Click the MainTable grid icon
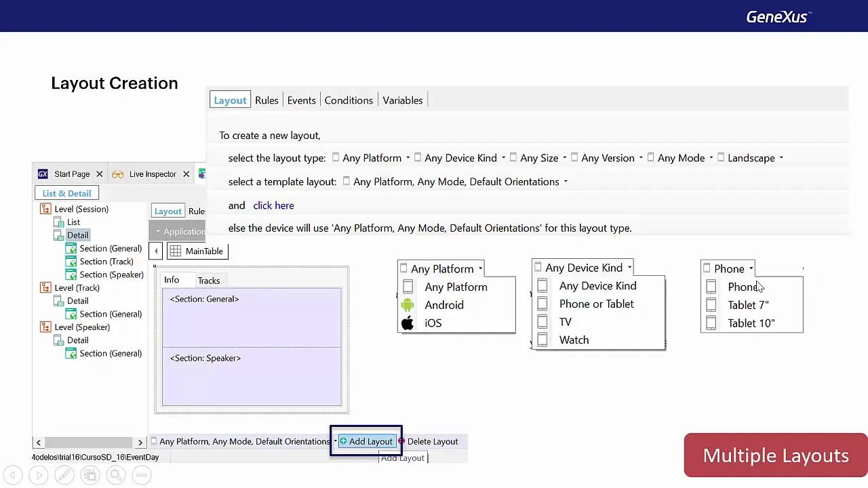Image resolution: width=868 pixels, height=488 pixels. tap(176, 251)
